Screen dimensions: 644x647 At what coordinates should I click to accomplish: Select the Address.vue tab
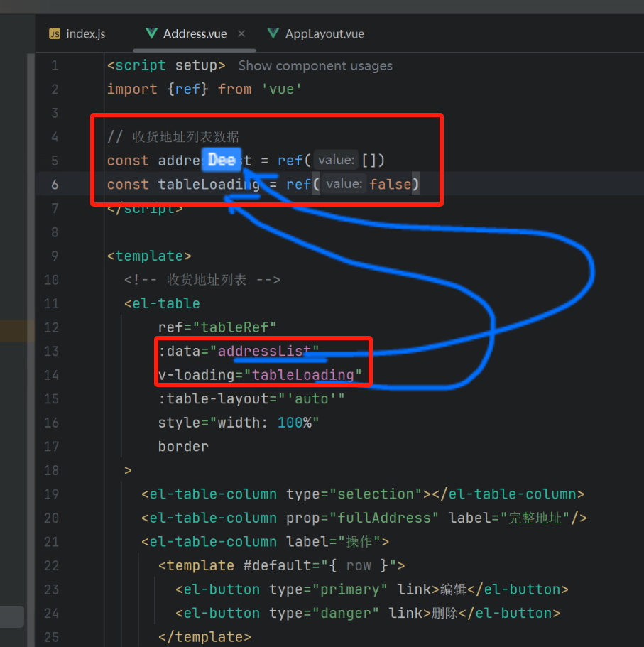point(195,33)
